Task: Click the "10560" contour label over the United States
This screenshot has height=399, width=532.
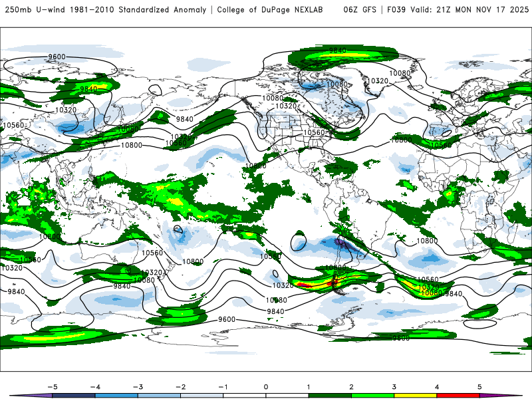Action: [314, 132]
